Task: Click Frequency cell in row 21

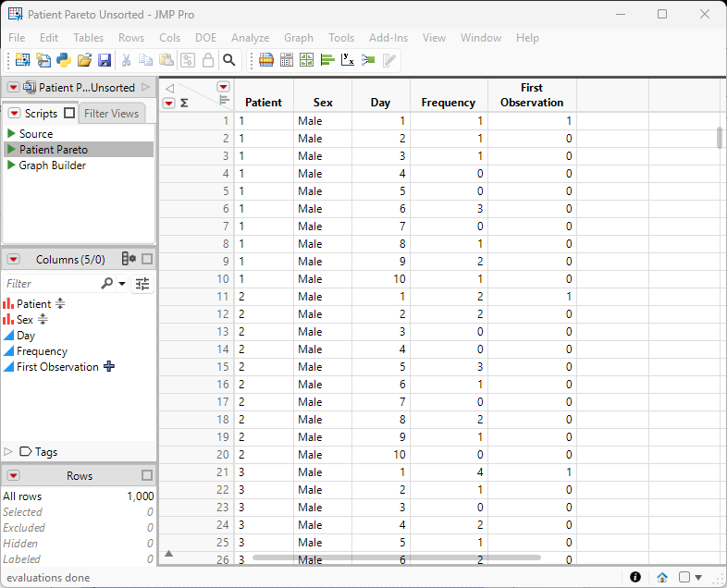Action: click(x=449, y=472)
